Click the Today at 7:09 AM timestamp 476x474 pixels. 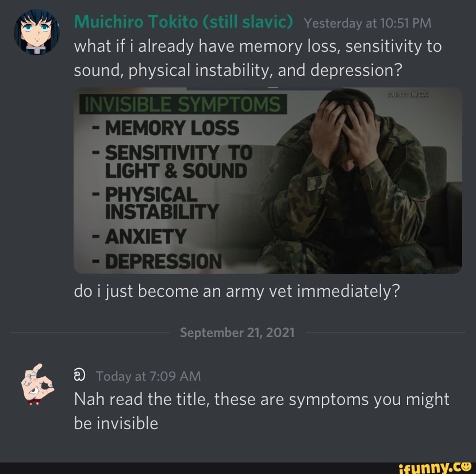(148, 376)
